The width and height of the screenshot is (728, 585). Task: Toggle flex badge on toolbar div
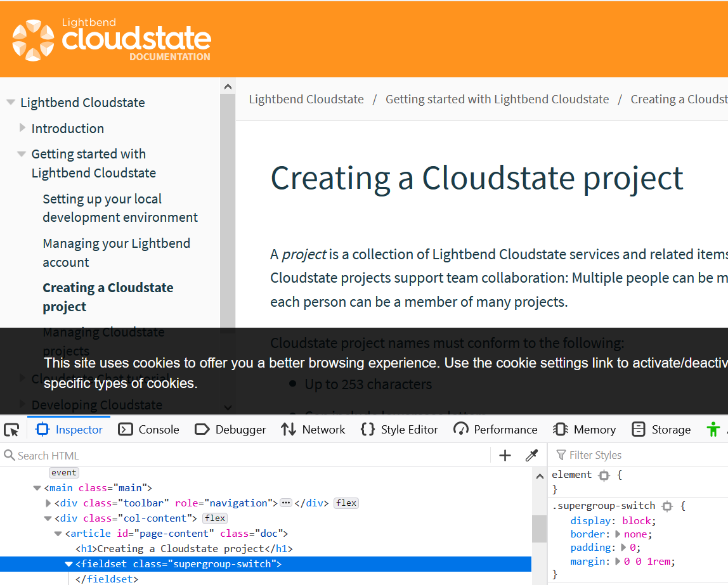click(346, 503)
